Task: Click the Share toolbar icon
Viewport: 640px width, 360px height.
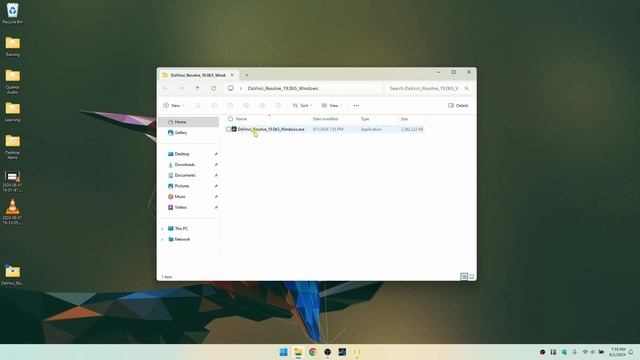Action: point(262,105)
